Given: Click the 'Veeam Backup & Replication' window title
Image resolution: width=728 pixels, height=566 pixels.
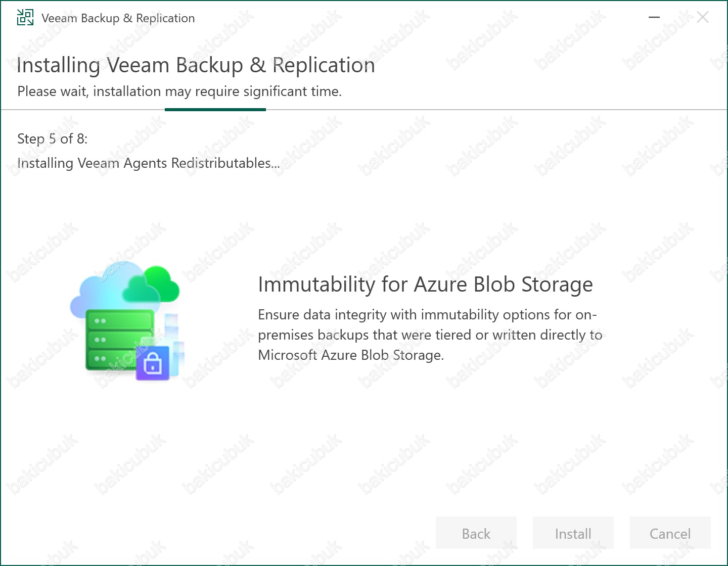Looking at the screenshot, I should [118, 18].
